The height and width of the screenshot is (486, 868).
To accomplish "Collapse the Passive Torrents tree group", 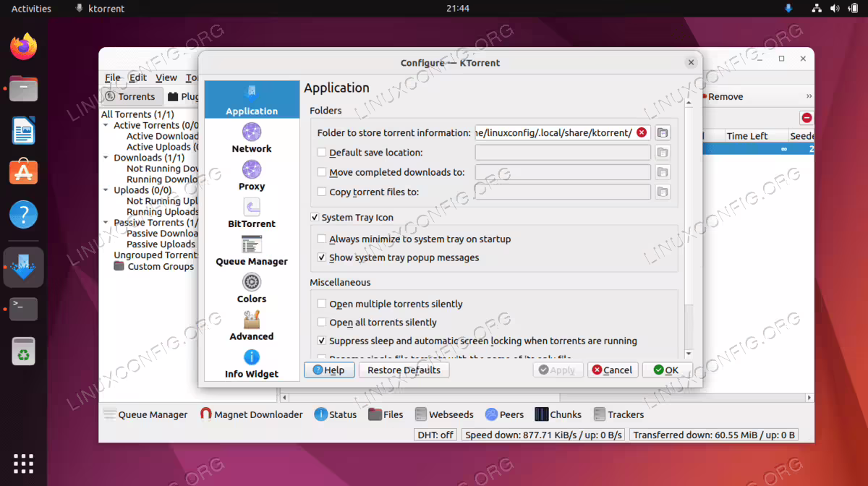I will tap(106, 223).
